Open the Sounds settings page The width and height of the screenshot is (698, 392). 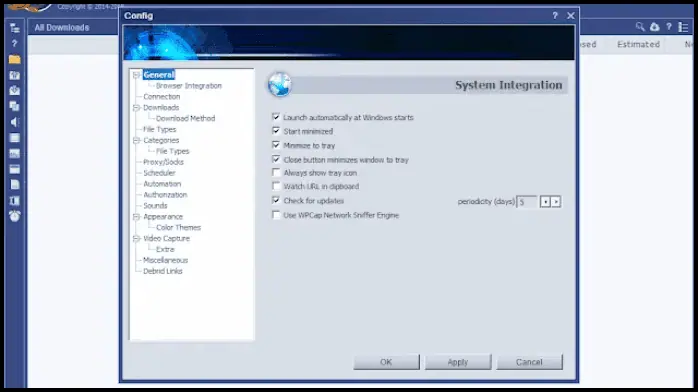coord(155,206)
